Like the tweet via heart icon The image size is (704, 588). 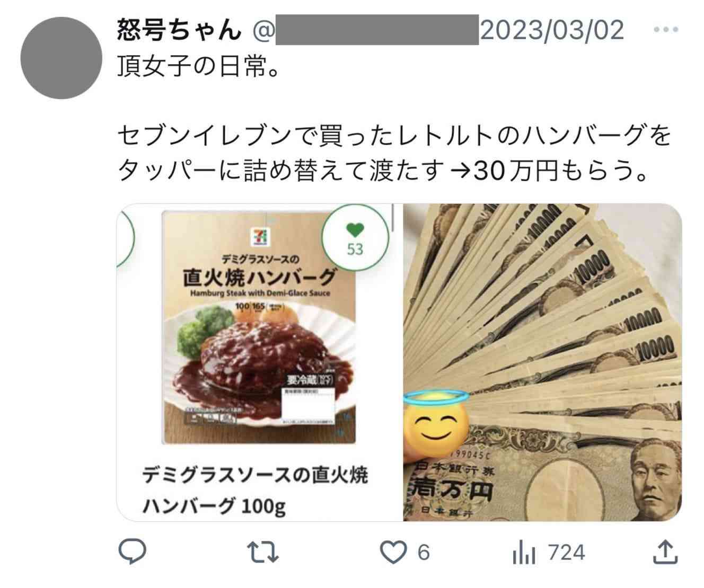click(x=393, y=553)
